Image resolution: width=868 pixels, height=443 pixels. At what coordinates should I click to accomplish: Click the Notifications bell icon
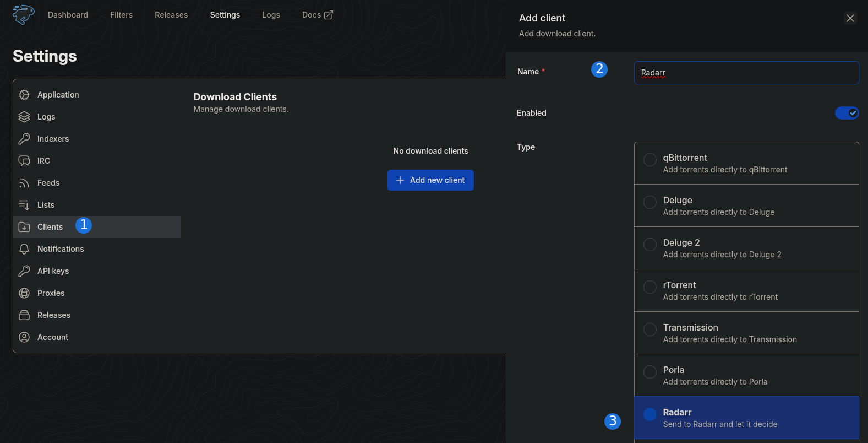click(x=24, y=249)
